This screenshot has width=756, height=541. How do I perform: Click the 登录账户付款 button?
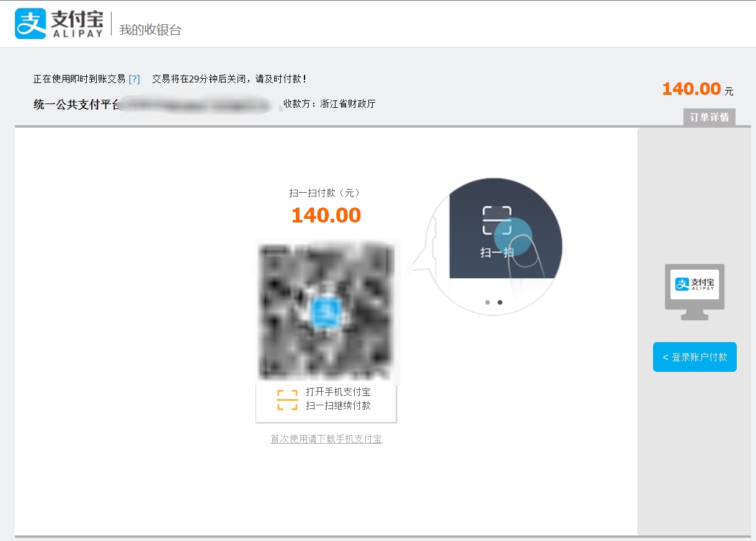coord(695,357)
